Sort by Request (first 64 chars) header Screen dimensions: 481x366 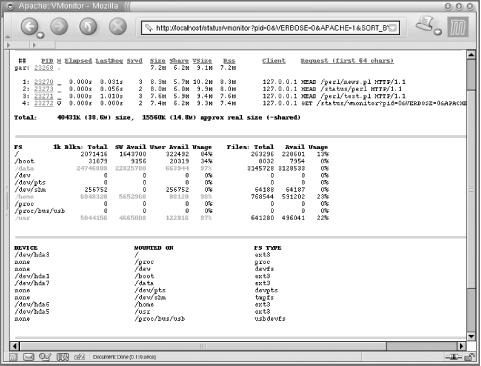pos(347,61)
